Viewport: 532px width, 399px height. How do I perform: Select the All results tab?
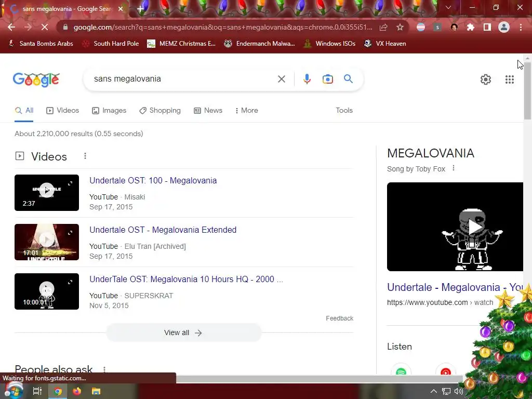click(24, 111)
